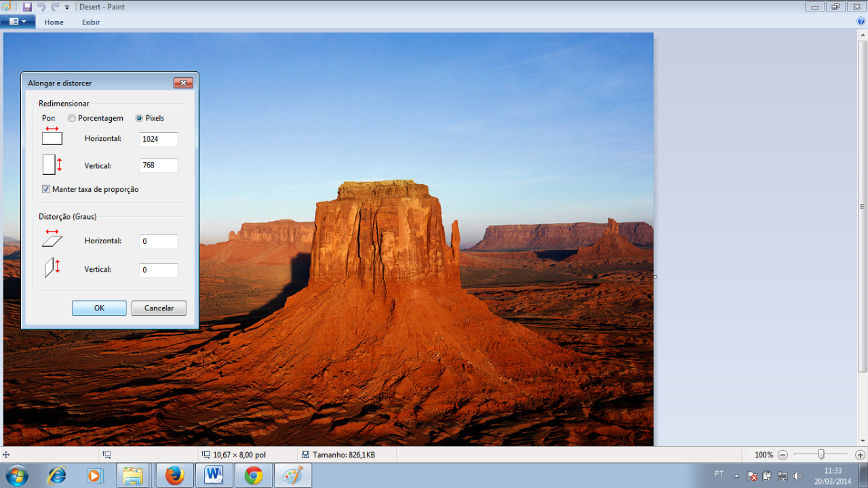The height and width of the screenshot is (488, 868).
Task: Switch to the Exibir ribbon tab
Action: pyautogui.click(x=91, y=22)
